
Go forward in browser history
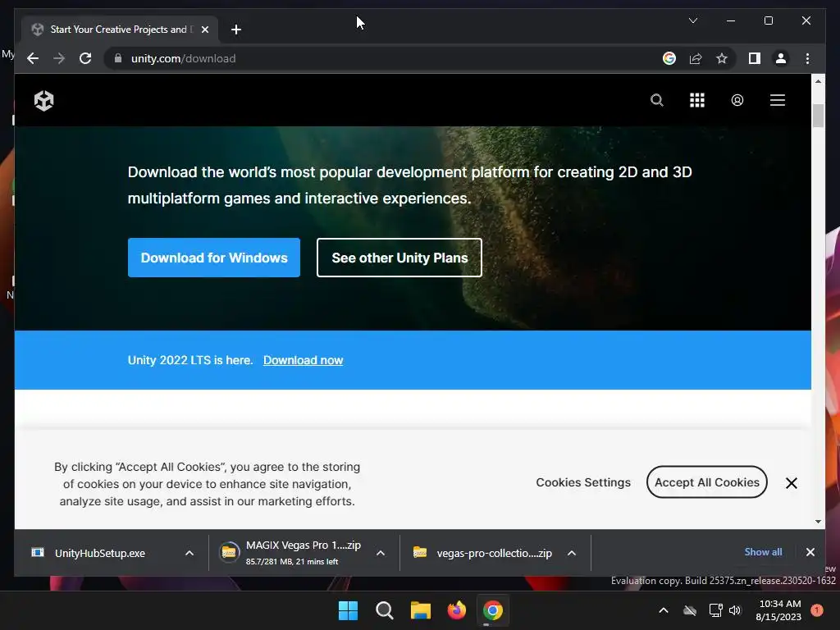59,58
